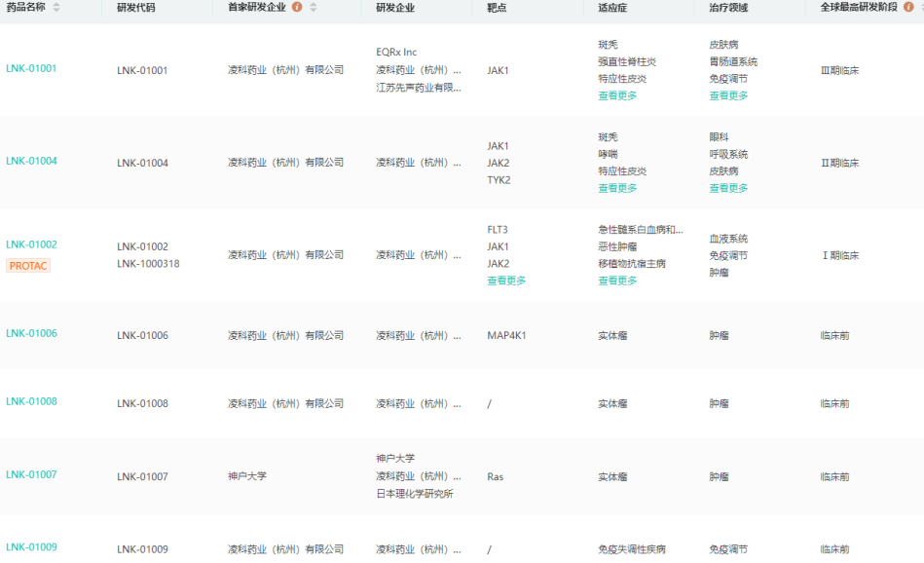This screenshot has height=563, width=924.
Task: Expand 查看更多 in LNK-01001 治疗领域 cell
Action: coord(728,95)
